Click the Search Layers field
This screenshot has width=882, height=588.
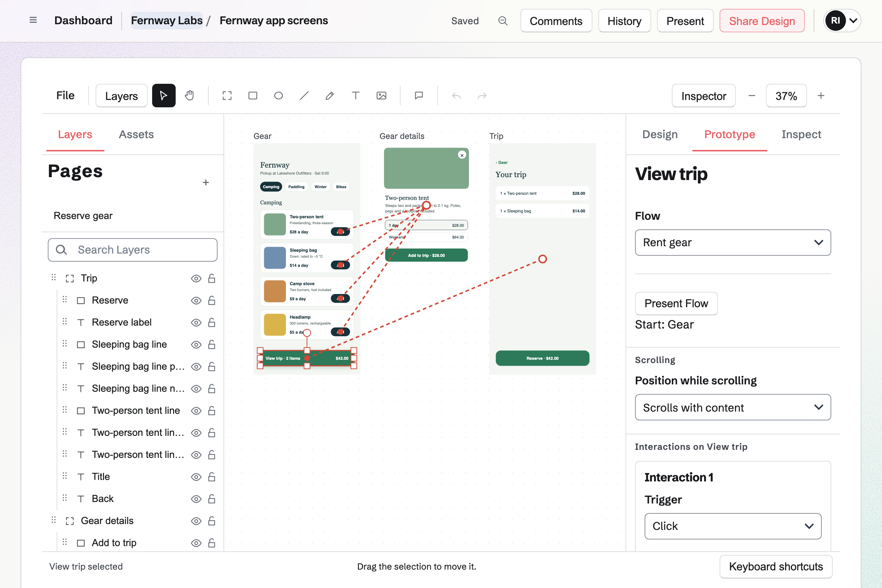pyautogui.click(x=132, y=250)
